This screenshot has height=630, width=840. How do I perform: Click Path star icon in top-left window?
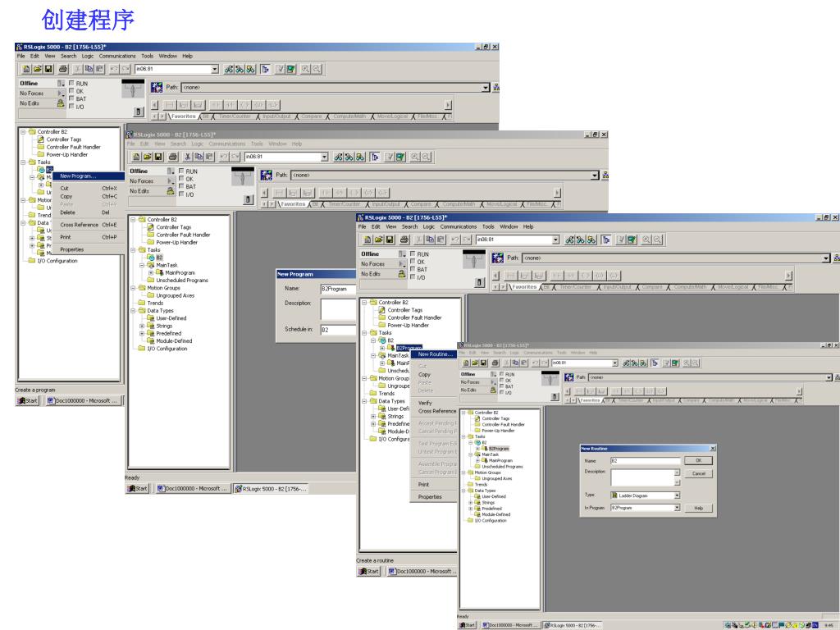[x=157, y=87]
